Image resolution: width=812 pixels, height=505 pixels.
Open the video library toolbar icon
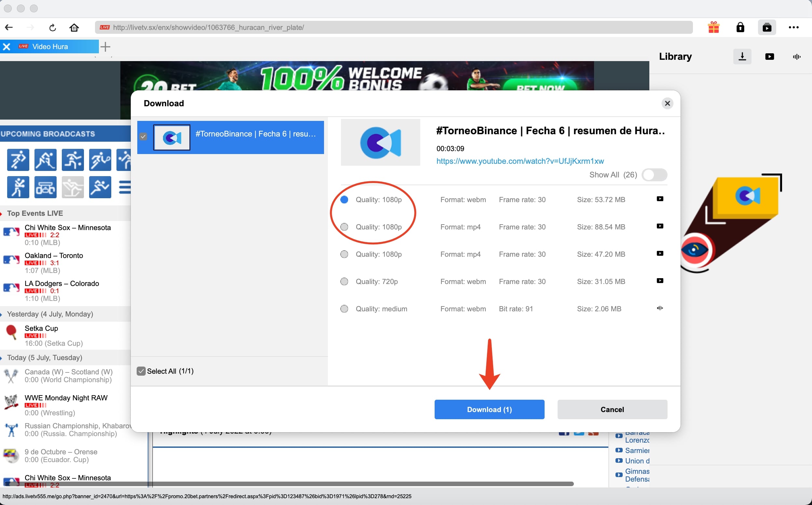click(766, 27)
